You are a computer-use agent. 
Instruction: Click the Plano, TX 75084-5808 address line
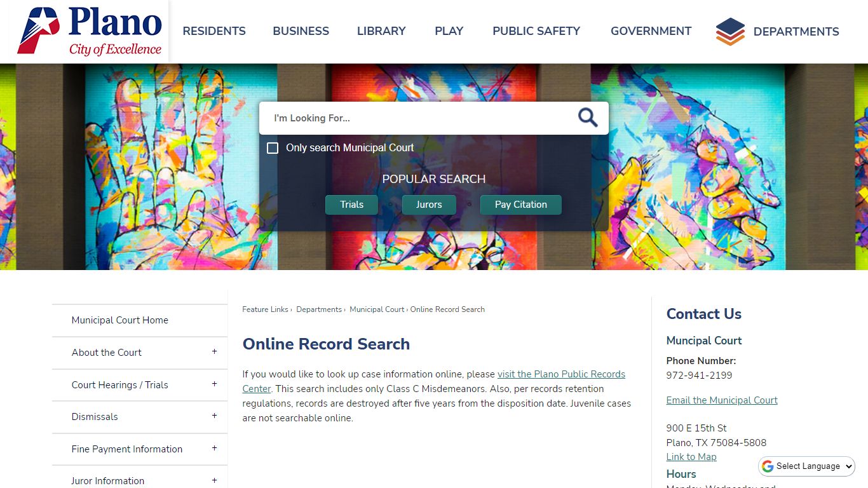716,443
